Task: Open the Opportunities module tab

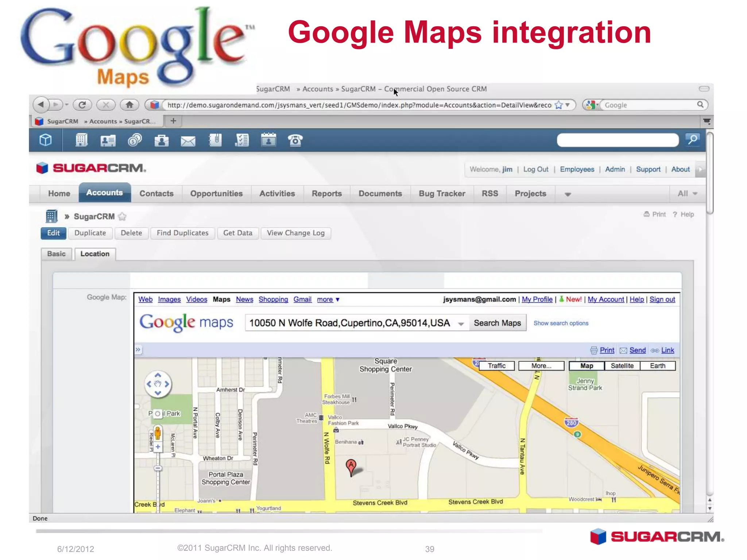Action: pos(216,194)
